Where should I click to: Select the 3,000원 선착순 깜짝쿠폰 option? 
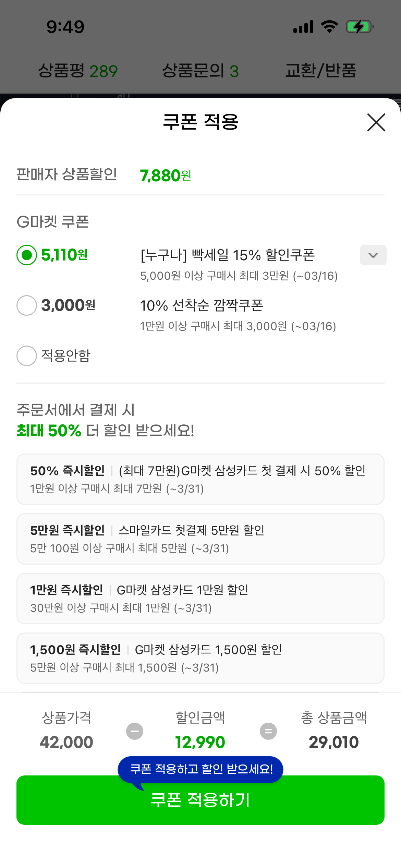tap(27, 305)
